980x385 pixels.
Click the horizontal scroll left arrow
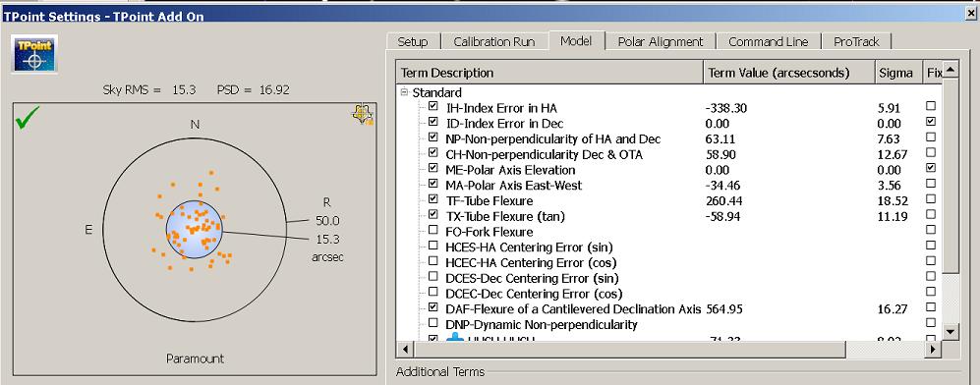click(404, 349)
